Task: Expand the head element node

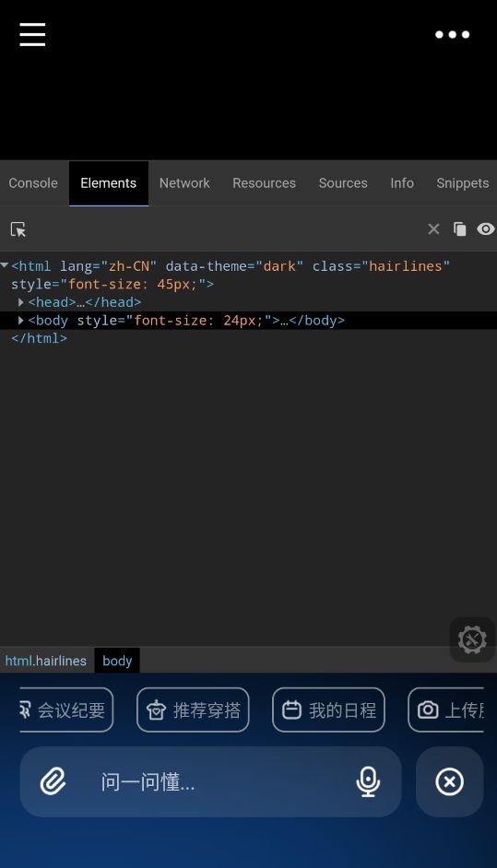Action: coord(20,302)
